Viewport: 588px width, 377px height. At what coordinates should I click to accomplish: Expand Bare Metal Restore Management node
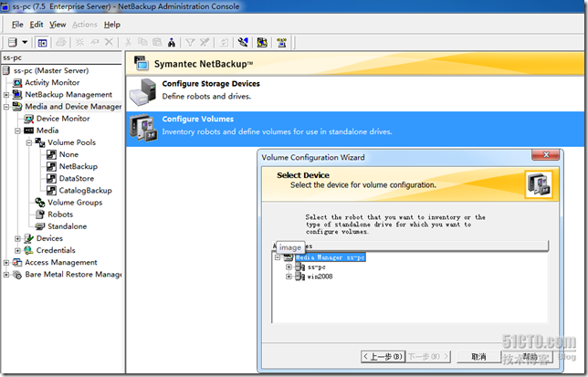[6, 275]
